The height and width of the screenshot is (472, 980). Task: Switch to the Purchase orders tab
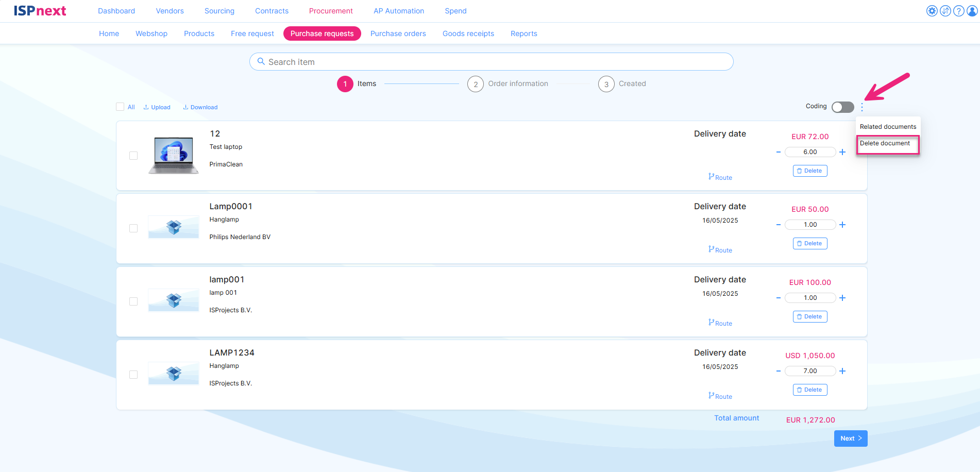[x=398, y=33]
